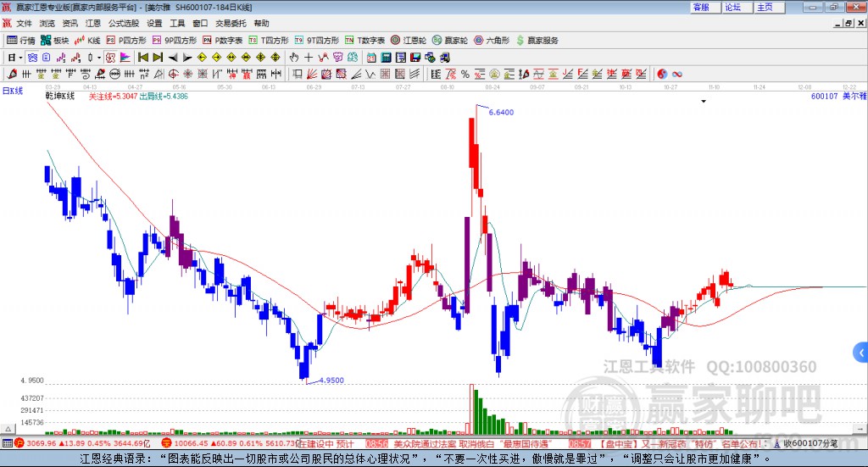Expand the candlestick style dropdown arrow
The height and width of the screenshot is (467, 868).
point(99,58)
